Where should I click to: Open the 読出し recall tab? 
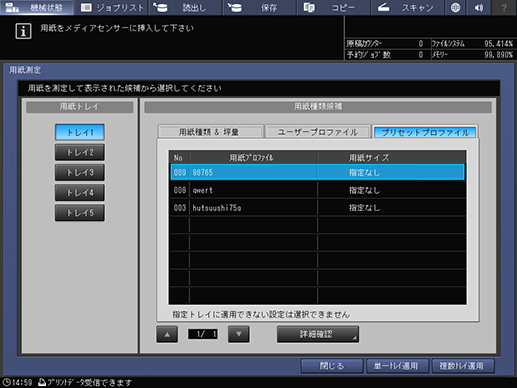click(x=185, y=7)
